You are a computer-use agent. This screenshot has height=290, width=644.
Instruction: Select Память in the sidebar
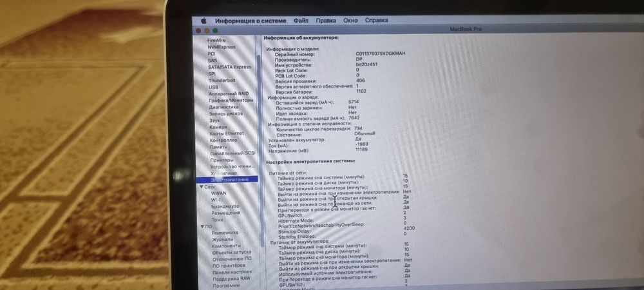click(x=218, y=147)
